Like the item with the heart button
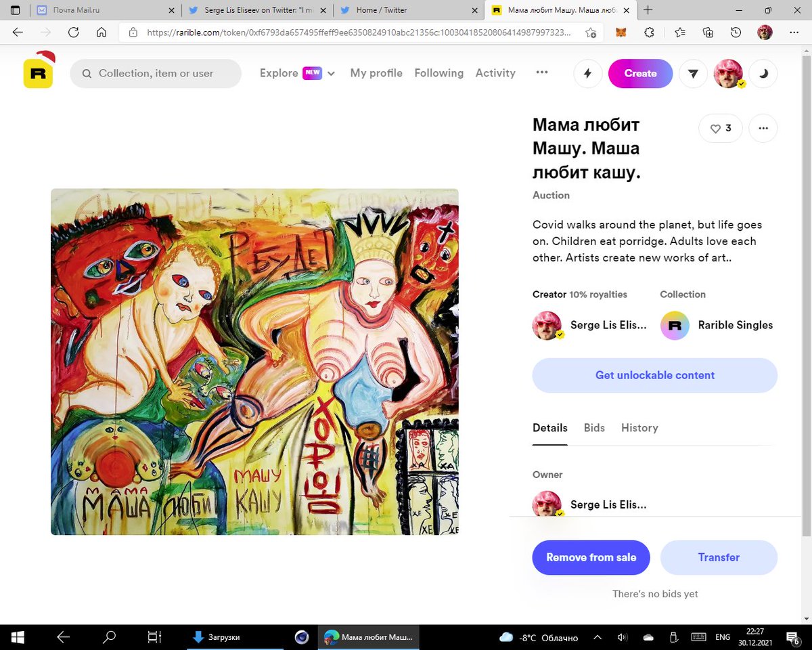This screenshot has width=812, height=650. pos(720,128)
